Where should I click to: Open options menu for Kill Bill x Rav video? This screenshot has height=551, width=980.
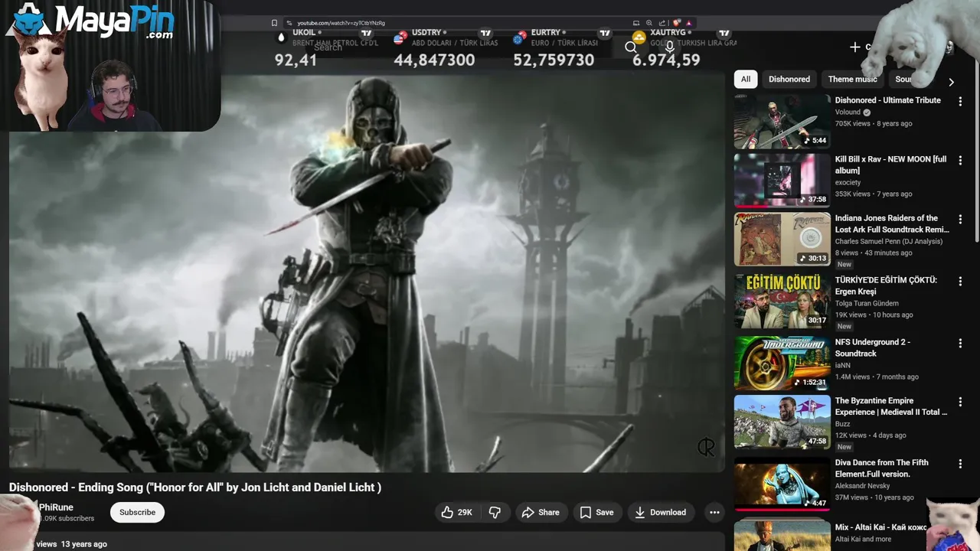(960, 160)
